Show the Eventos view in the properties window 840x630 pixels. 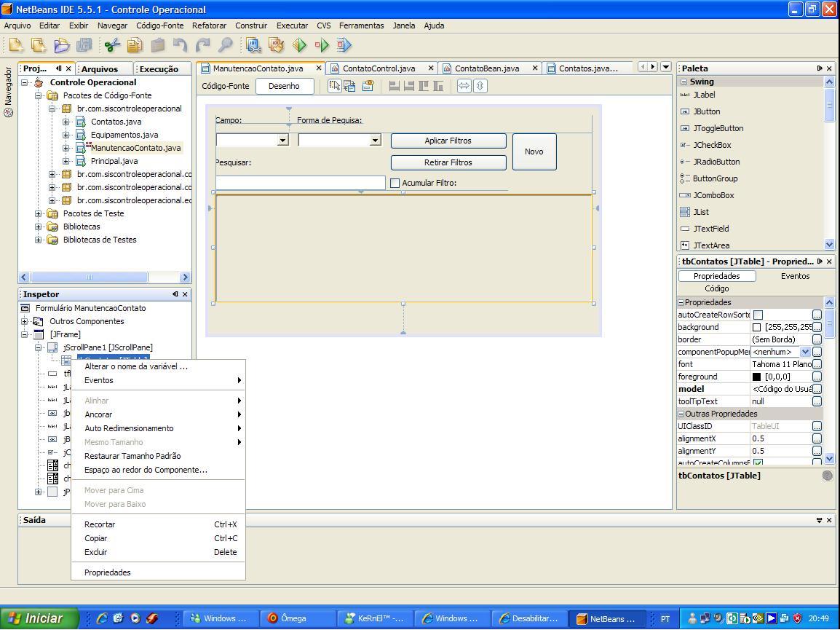[795, 276]
